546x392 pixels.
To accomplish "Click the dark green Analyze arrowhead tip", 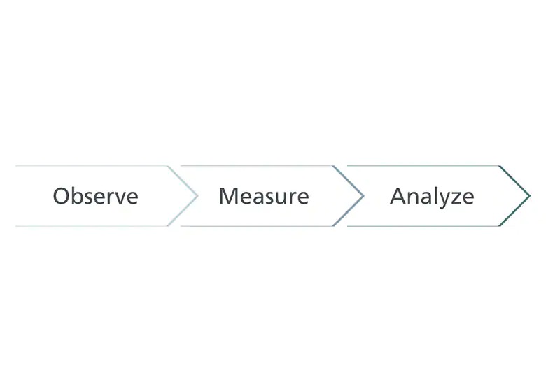I will [529, 196].
